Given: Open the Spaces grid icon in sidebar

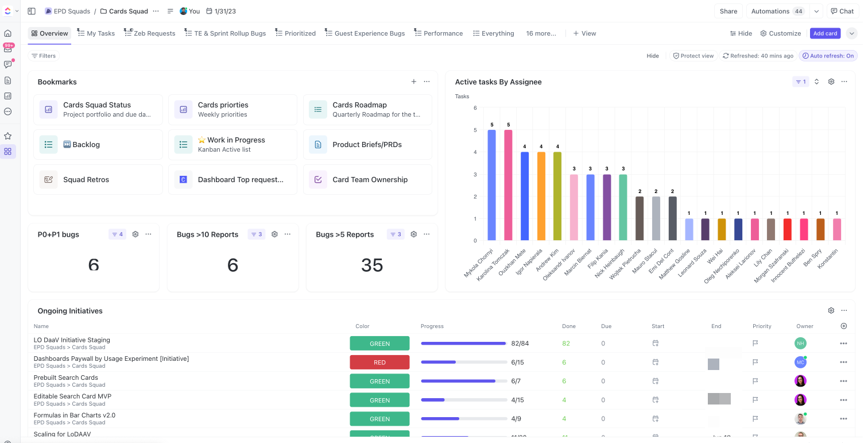Looking at the screenshot, I should [x=8, y=152].
